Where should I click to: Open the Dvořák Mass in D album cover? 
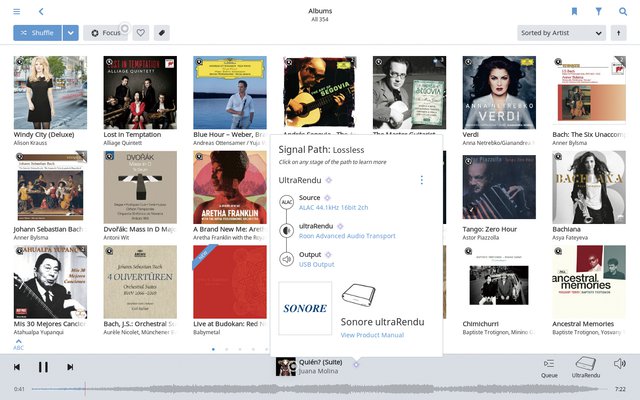(x=140, y=187)
